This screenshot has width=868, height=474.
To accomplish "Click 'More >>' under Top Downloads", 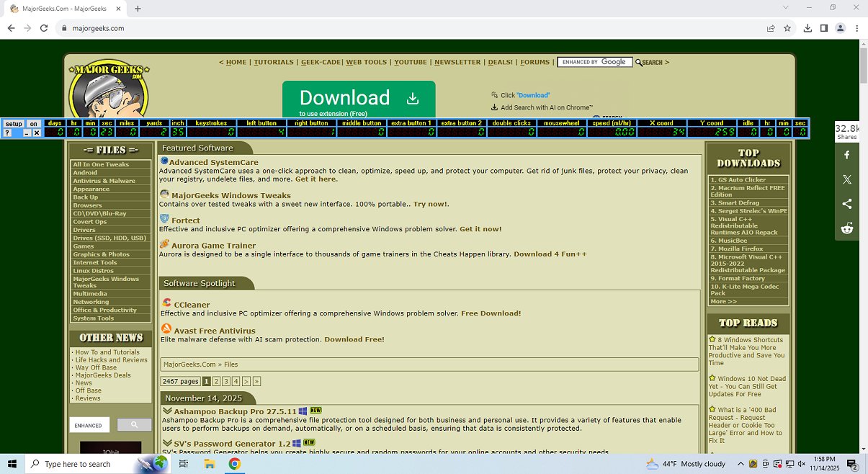I will [723, 301].
